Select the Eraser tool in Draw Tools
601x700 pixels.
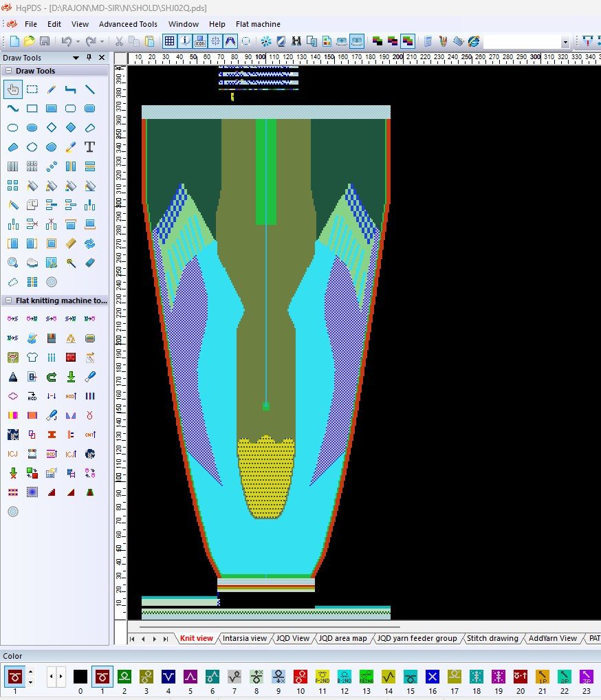[89, 263]
